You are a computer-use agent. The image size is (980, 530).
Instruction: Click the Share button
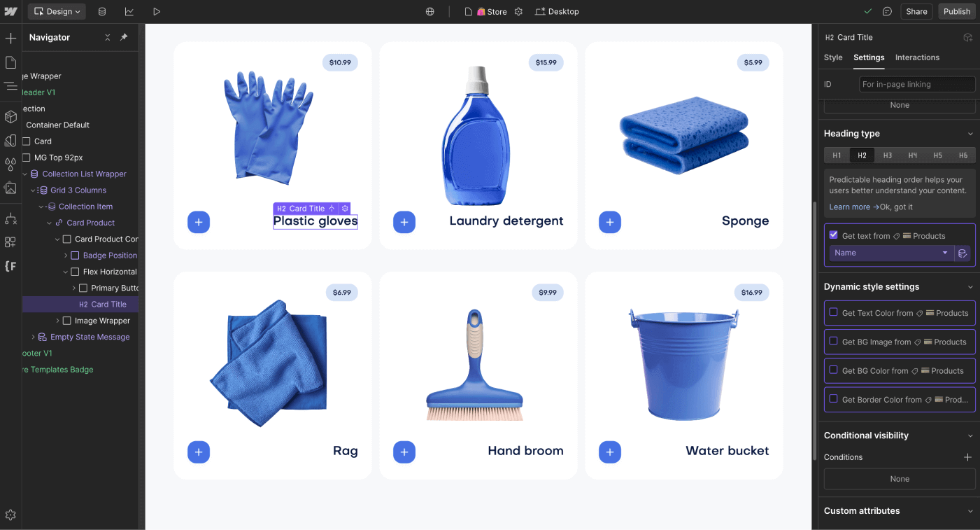pos(916,11)
